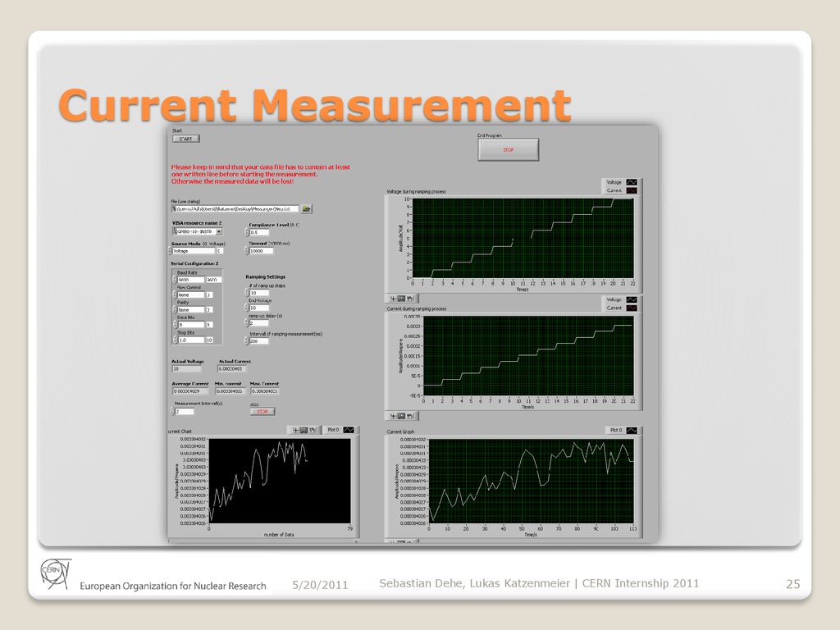
Task: Click inside the Voltage during ramping plot
Action: click(x=523, y=239)
